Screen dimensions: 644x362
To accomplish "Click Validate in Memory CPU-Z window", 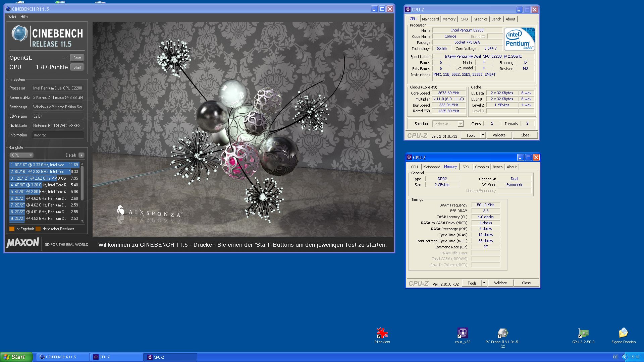I will (500, 283).
